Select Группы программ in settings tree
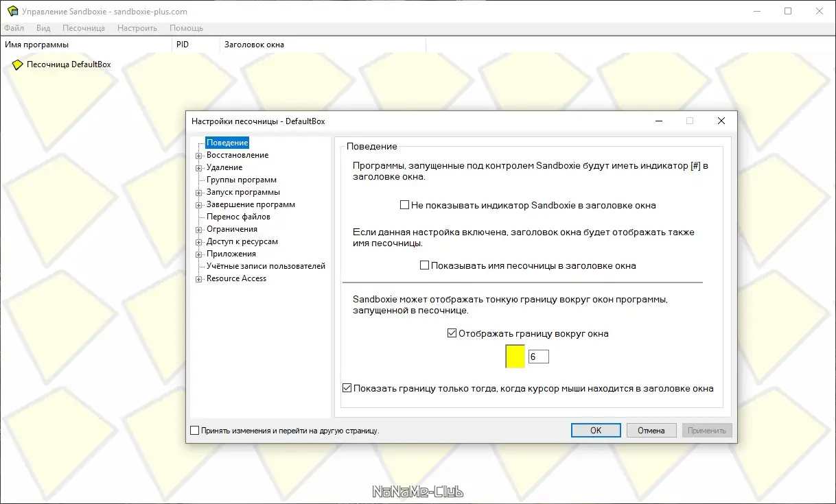 [x=242, y=180]
